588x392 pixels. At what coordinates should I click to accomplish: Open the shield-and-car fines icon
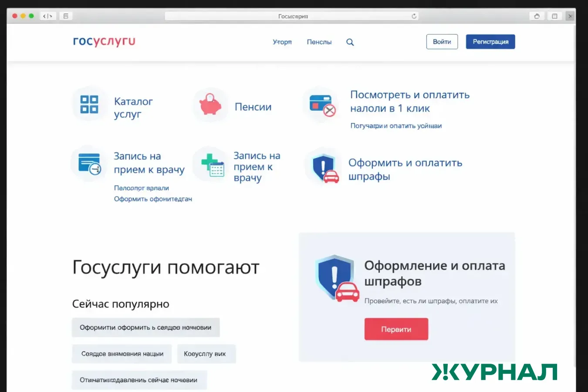tap(323, 167)
